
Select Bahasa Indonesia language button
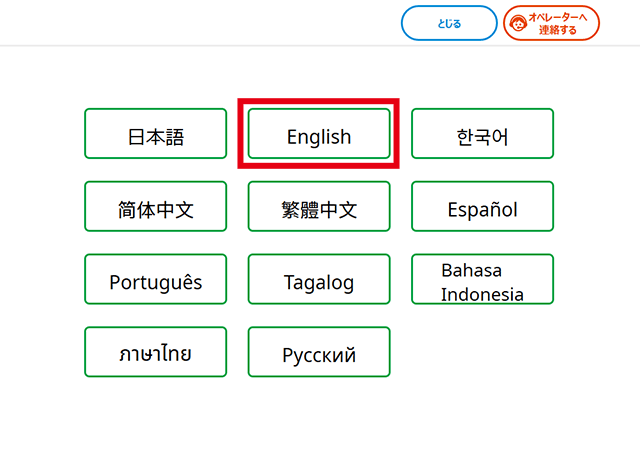point(482,280)
